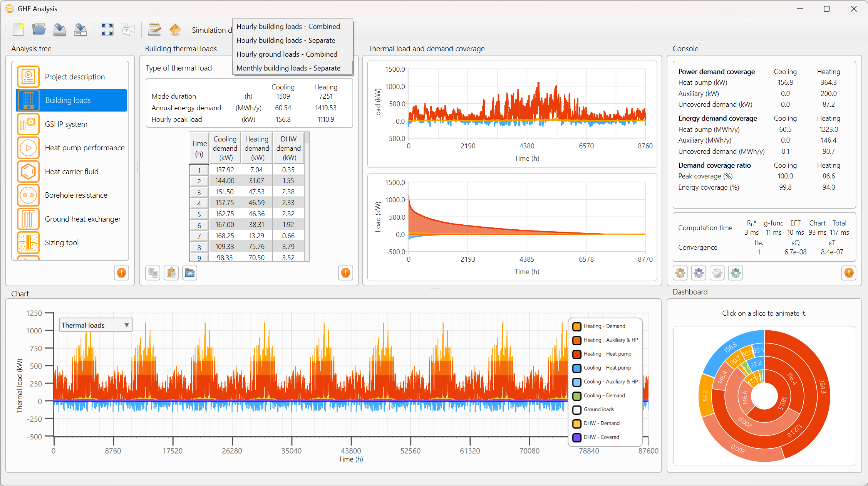Viewport: 868px width, 486px height.
Task: Open a project with the folder icon
Action: 39,30
